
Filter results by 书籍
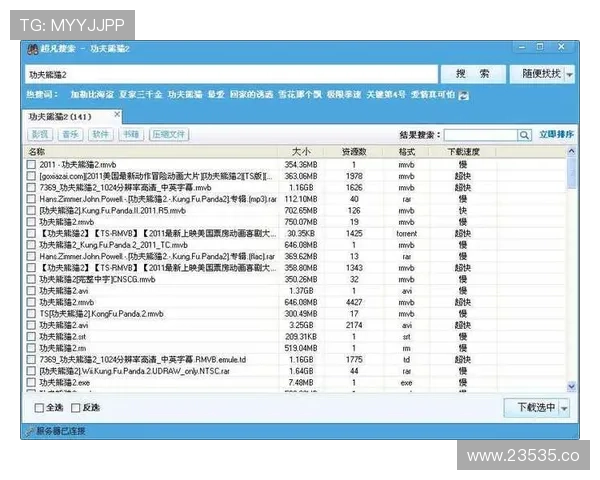131,134
